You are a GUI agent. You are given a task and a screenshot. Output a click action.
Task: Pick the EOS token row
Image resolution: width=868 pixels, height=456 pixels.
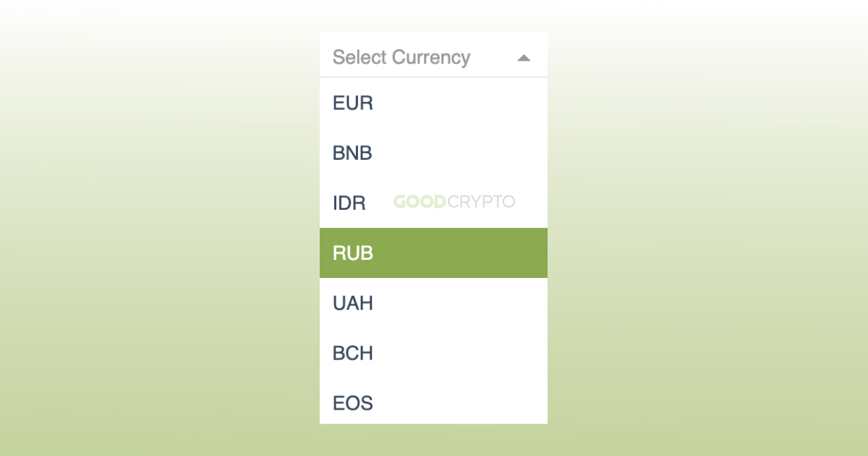(x=433, y=403)
